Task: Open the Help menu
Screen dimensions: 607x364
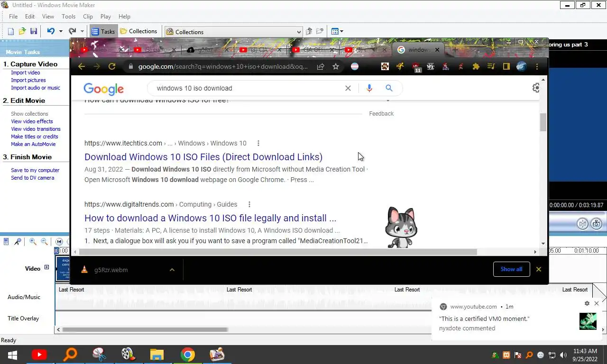Action: (124, 17)
